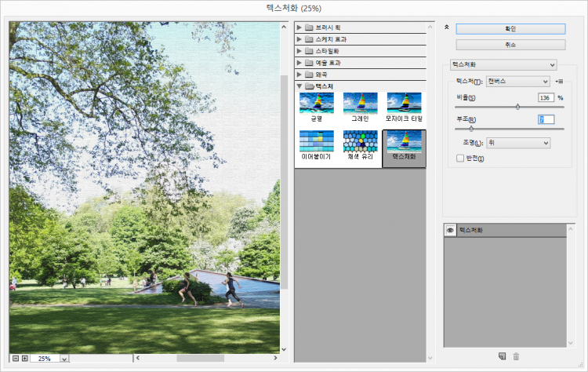
Task: Open the texture load flyout menu icon
Action: pyautogui.click(x=560, y=81)
